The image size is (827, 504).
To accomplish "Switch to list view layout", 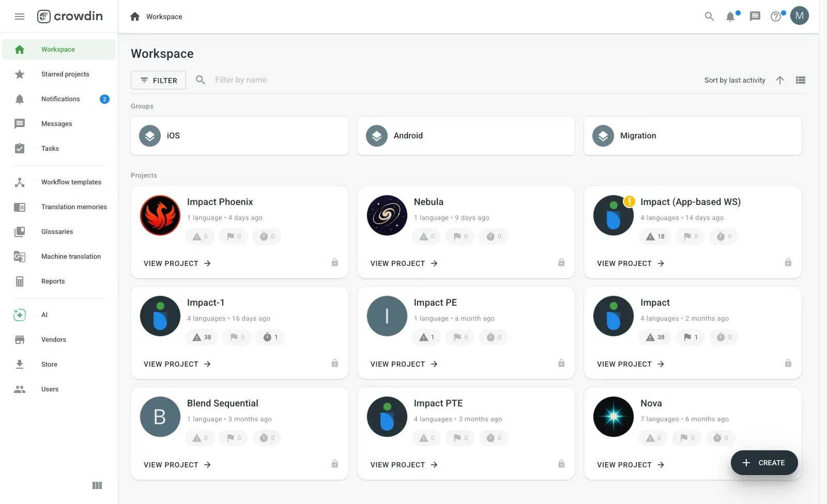I will [x=800, y=80].
